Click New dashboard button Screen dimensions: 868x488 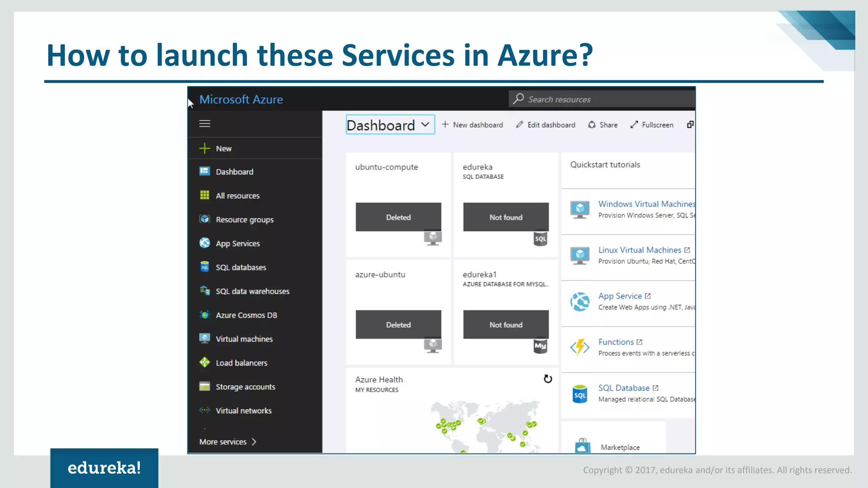point(472,125)
